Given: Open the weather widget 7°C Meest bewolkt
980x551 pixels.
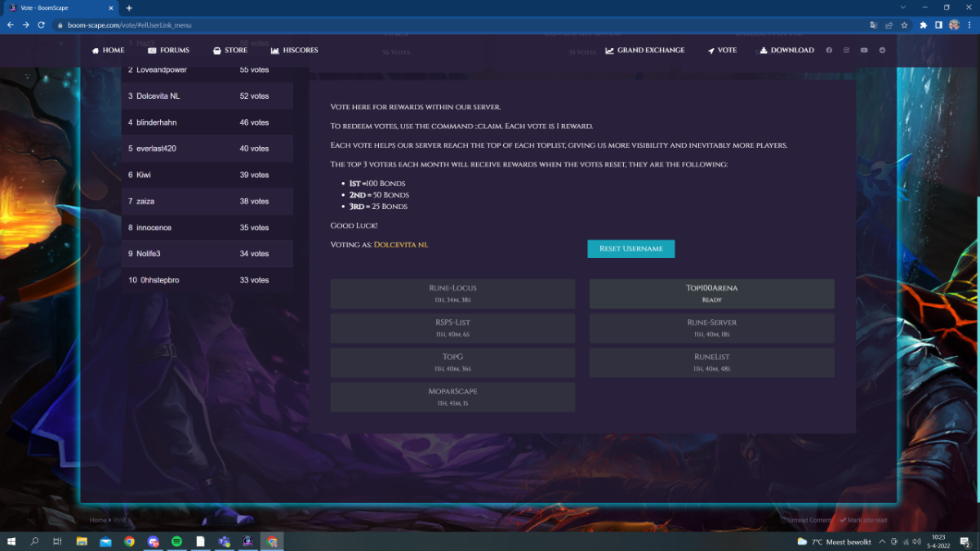Looking at the screenshot, I should pos(834,541).
